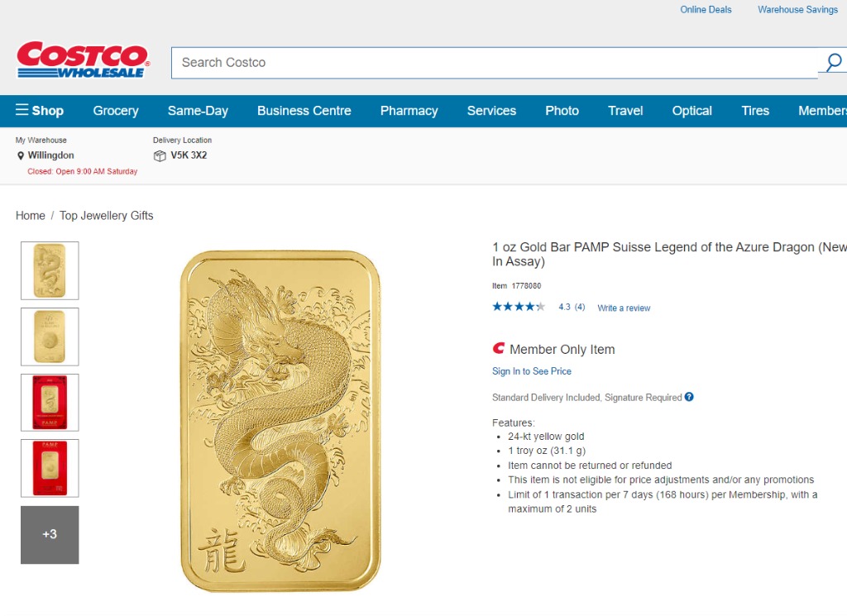Click the Costco Wholesale logo
847x616 pixels.
tap(83, 60)
